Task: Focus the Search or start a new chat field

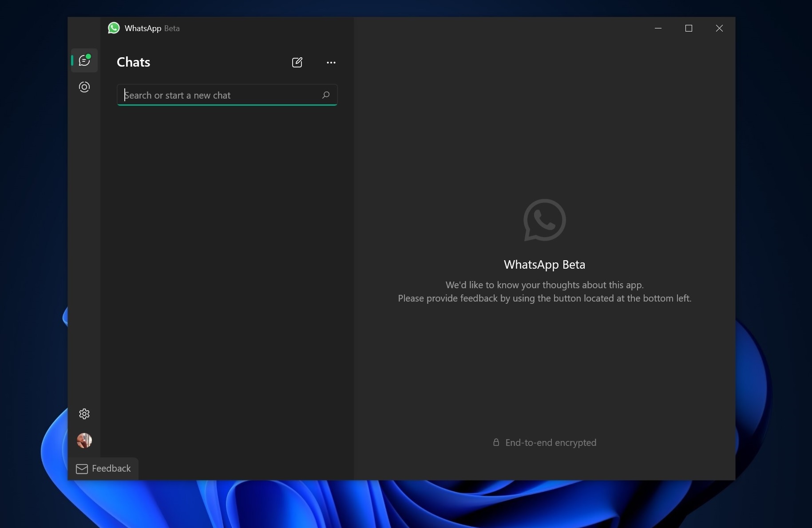Action: click(x=227, y=95)
